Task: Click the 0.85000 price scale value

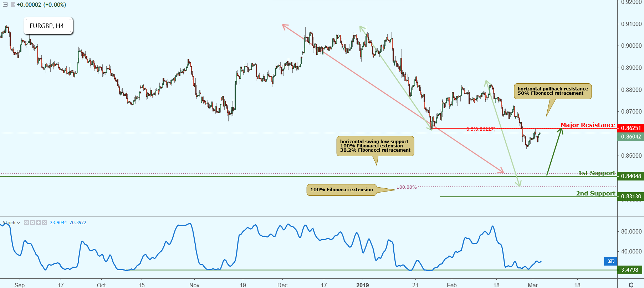Action: pos(631,156)
